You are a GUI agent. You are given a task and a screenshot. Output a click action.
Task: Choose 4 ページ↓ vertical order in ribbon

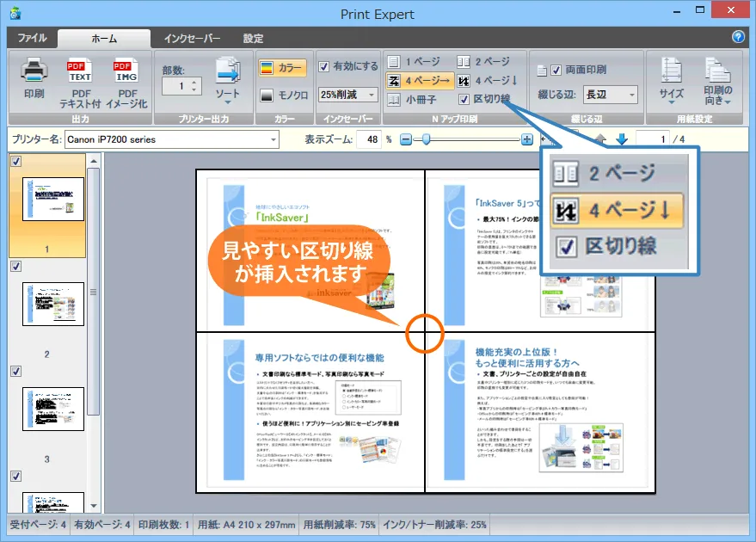488,81
